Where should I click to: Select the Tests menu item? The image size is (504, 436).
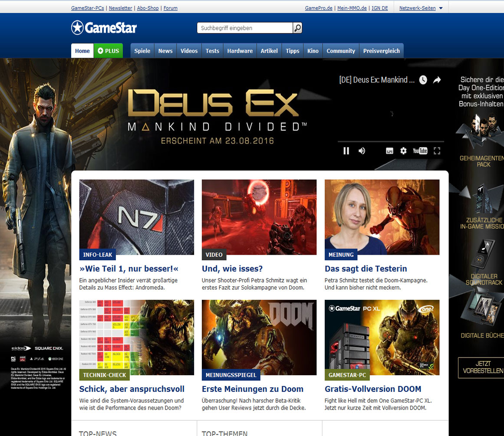(212, 51)
